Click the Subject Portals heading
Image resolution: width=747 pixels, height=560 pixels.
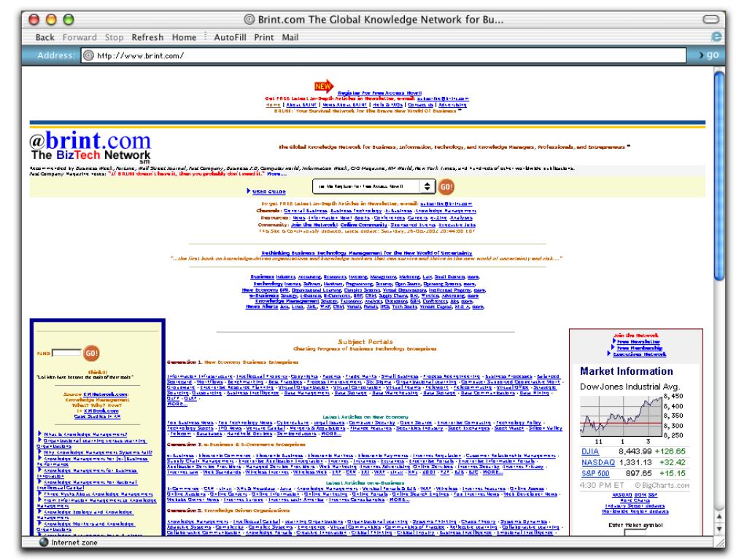(x=365, y=342)
